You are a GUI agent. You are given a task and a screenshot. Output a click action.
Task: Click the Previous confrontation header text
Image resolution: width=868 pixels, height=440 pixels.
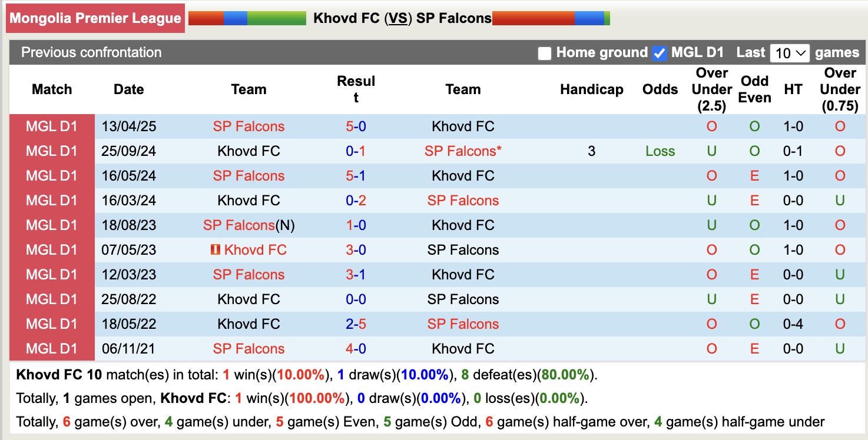(x=91, y=52)
